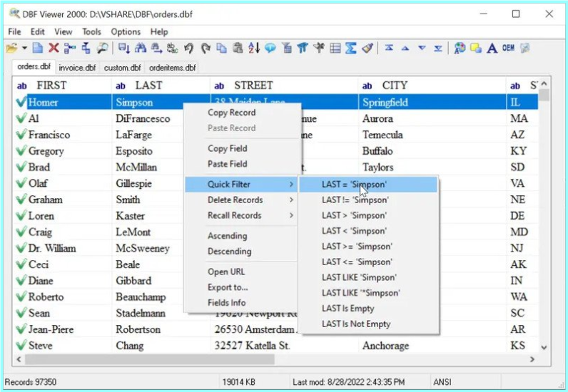The height and width of the screenshot is (392, 568).
Task: Toggle the checkmark beside Brad
Action: pos(21,167)
